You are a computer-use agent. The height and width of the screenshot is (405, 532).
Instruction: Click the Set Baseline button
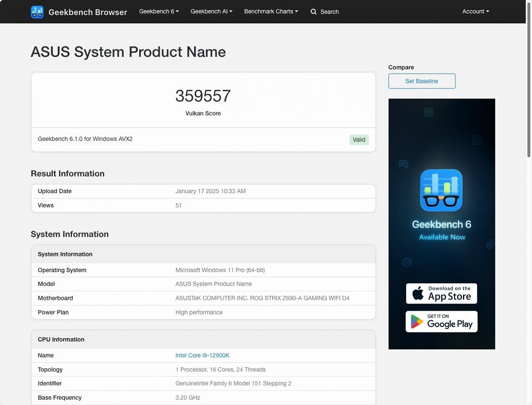tap(422, 81)
